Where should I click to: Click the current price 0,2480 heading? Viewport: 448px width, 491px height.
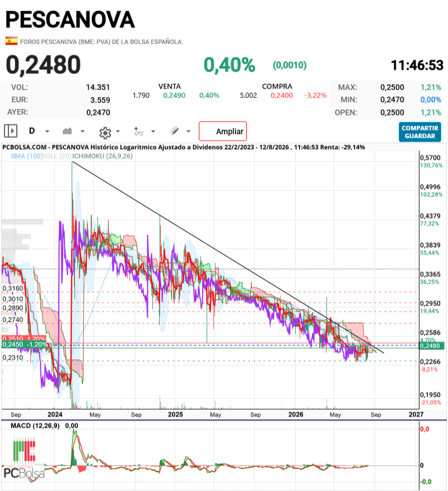point(43,65)
